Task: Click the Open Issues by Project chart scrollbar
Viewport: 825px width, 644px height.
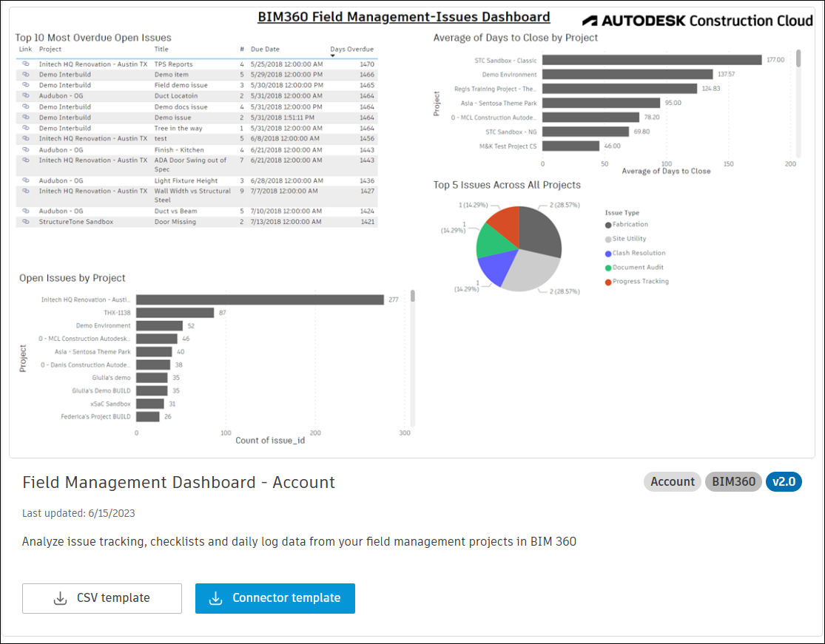Action: click(413, 296)
